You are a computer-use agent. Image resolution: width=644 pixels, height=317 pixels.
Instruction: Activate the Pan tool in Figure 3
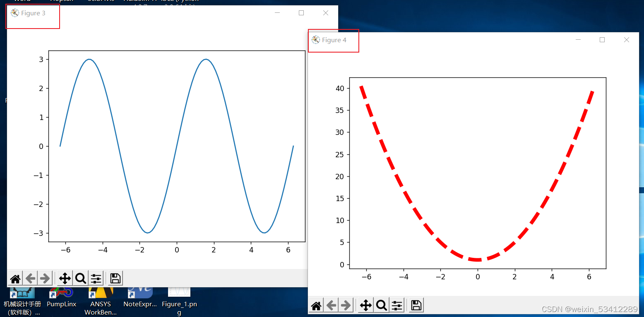[x=65, y=279]
